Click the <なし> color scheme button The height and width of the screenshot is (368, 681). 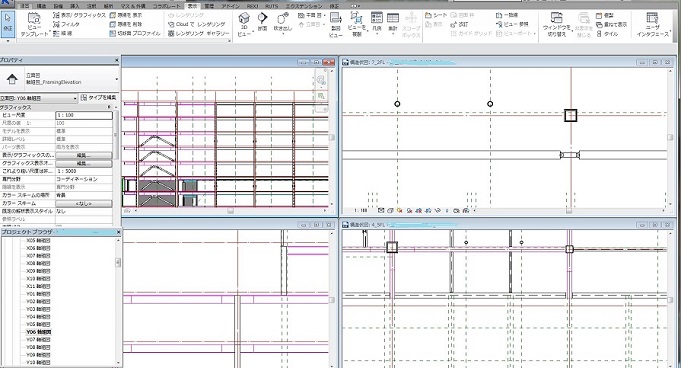click(x=83, y=203)
